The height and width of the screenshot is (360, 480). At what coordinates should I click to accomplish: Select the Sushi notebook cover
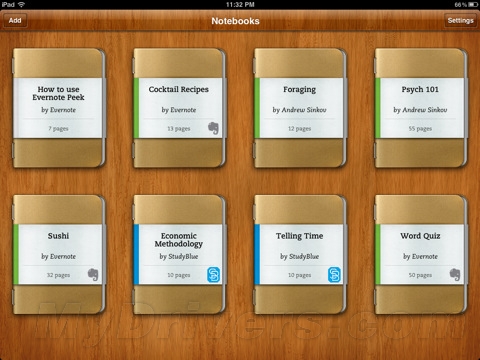tap(59, 255)
